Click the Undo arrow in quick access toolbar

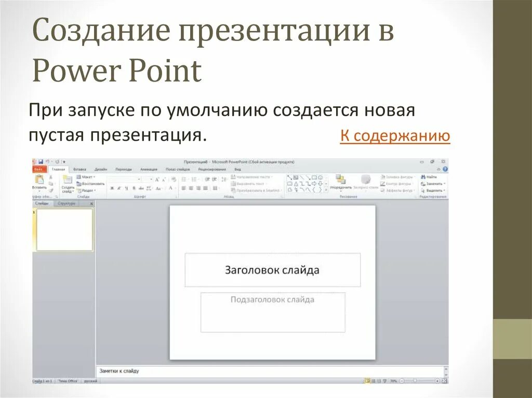tap(48, 162)
